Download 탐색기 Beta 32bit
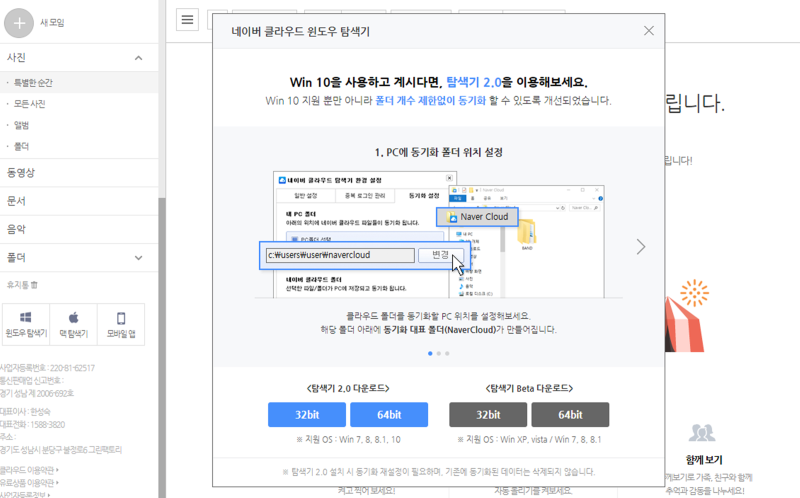 (488, 414)
